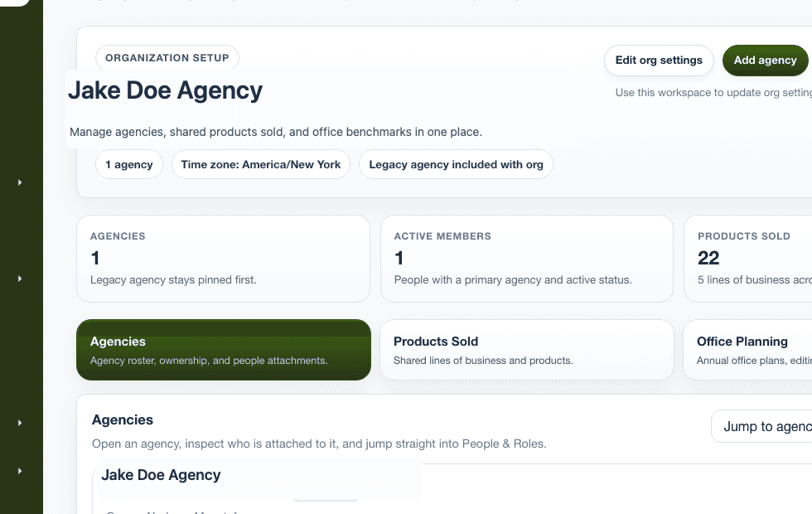
Task: Click the 1 agency chip
Action: (x=128, y=164)
